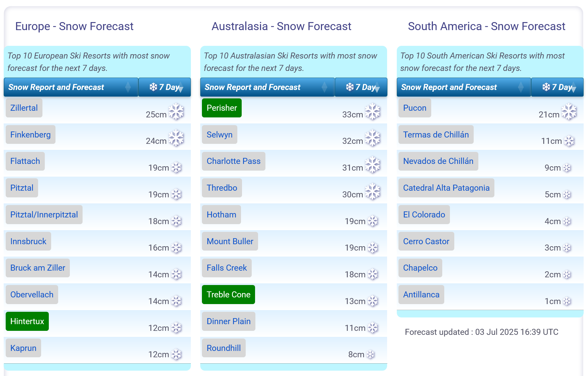Viewport: 588px width, 376px height.
Task: Open the Pitztal/Innerpitztal resort link
Action: tap(44, 215)
